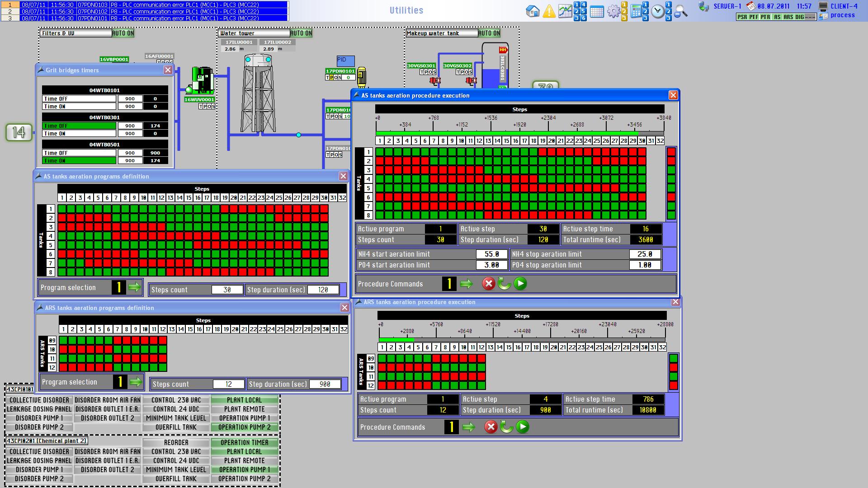Image resolution: width=868 pixels, height=488 pixels.
Task: Open the calendar table icon
Action: click(x=597, y=12)
